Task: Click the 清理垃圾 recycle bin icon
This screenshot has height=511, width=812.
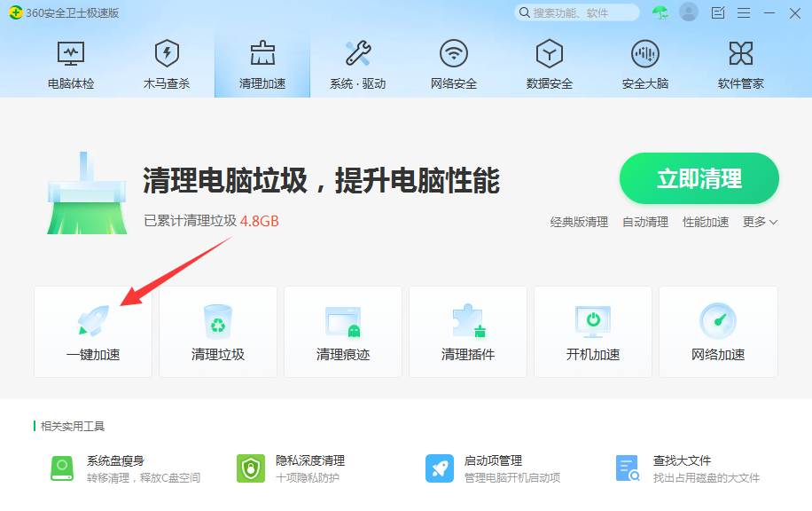Action: tap(218, 321)
